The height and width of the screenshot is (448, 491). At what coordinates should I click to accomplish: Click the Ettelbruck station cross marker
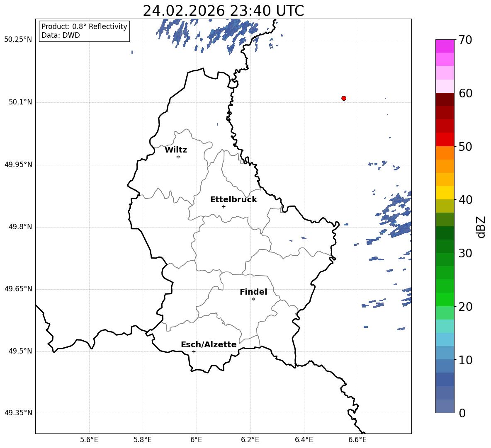(224, 206)
